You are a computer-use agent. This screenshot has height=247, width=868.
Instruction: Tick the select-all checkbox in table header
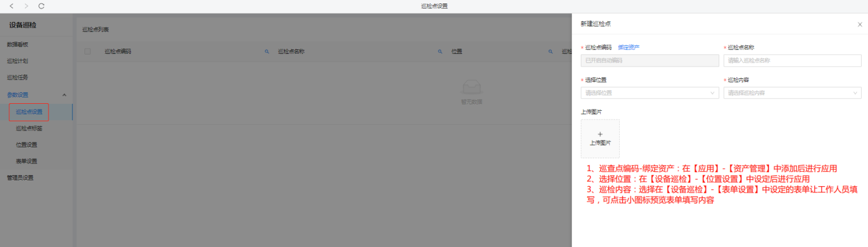pos(87,52)
